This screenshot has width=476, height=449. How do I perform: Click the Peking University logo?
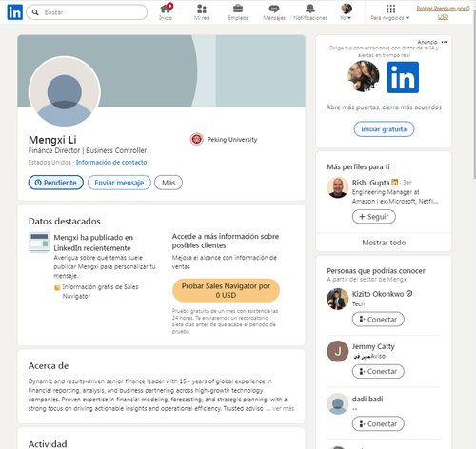tap(196, 139)
